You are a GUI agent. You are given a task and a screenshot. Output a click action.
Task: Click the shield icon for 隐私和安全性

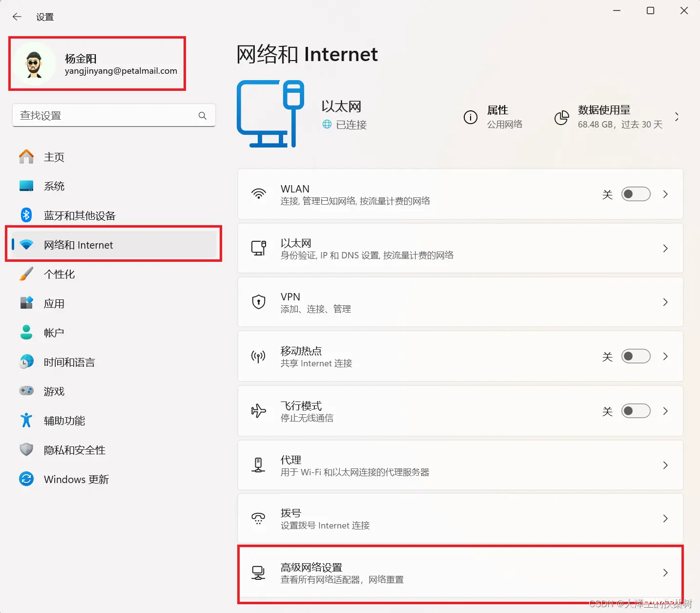pos(26,449)
